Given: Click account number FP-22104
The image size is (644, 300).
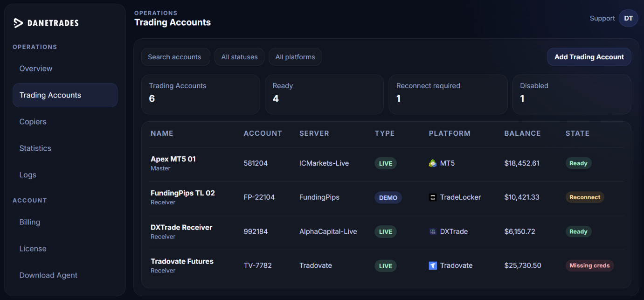Looking at the screenshot, I should (259, 197).
